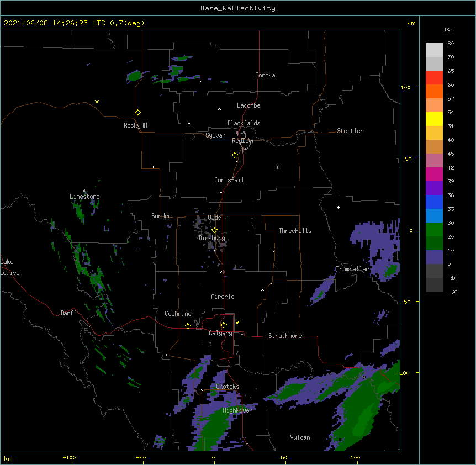Click the Okotoks label

[x=228, y=387]
